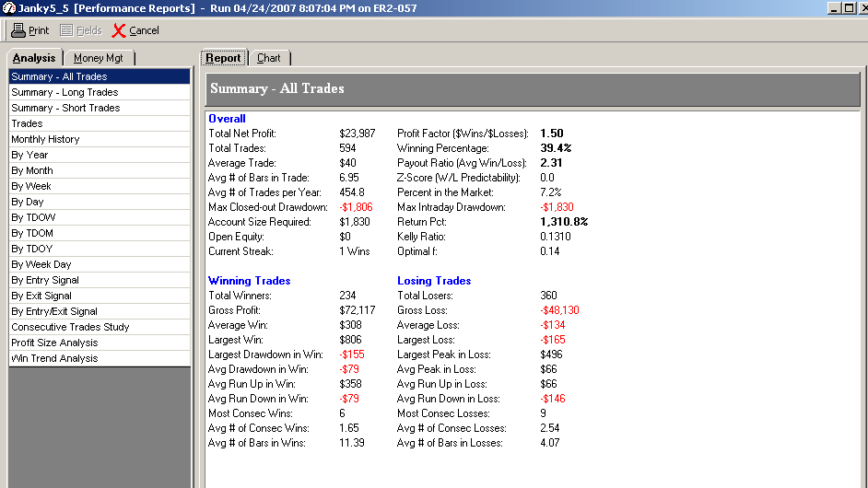The width and height of the screenshot is (868, 488).
Task: Click the Print printer icon
Action: pyautogui.click(x=18, y=30)
